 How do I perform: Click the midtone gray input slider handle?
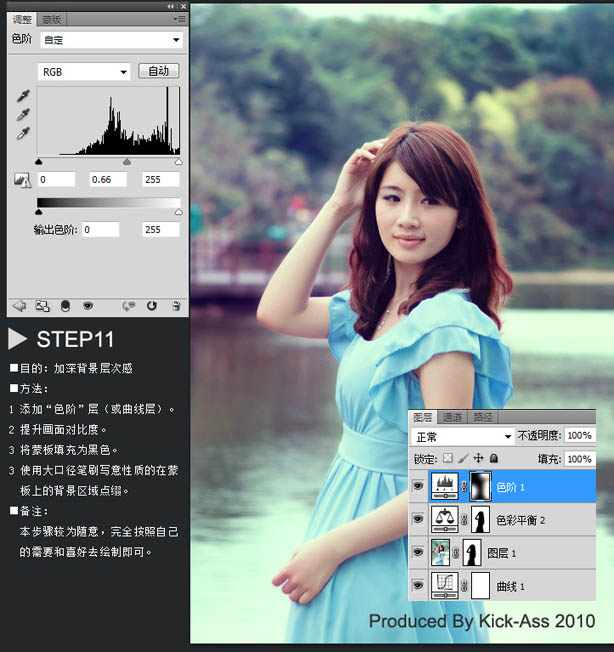pyautogui.click(x=127, y=161)
